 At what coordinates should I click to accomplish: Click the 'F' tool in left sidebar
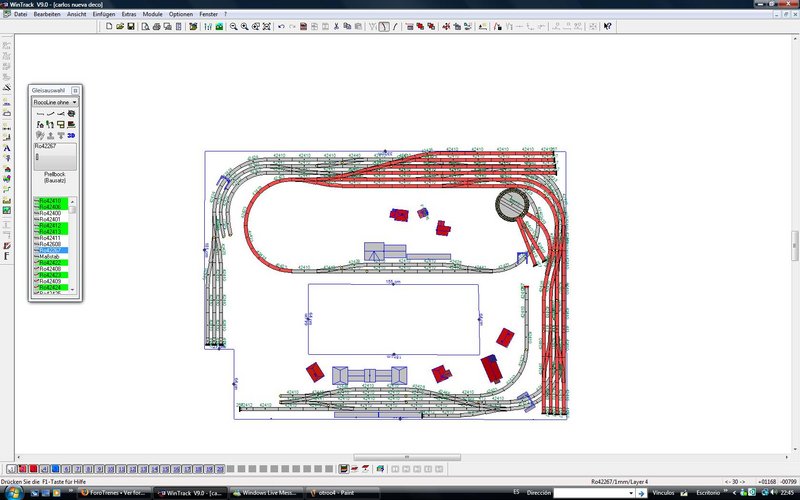click(7, 256)
